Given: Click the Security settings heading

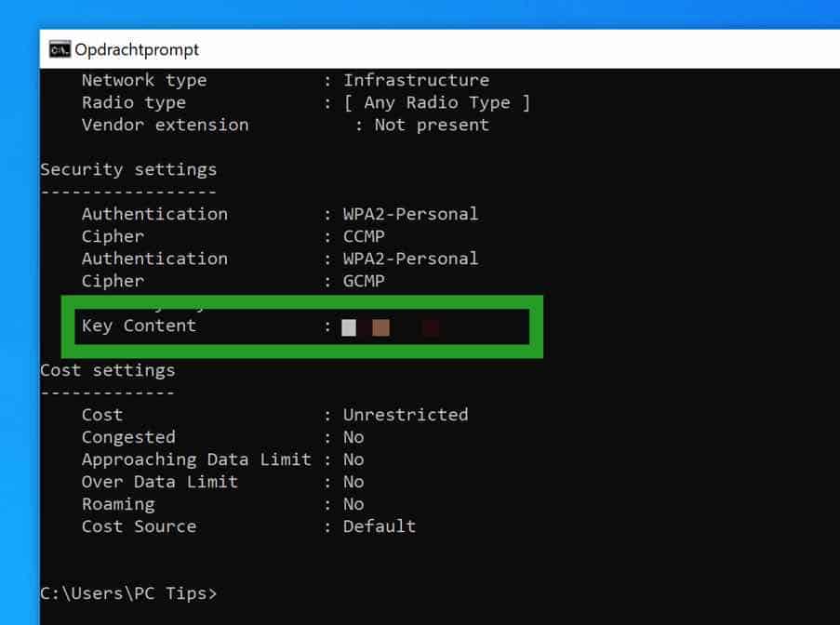Looking at the screenshot, I should pyautogui.click(x=128, y=169).
